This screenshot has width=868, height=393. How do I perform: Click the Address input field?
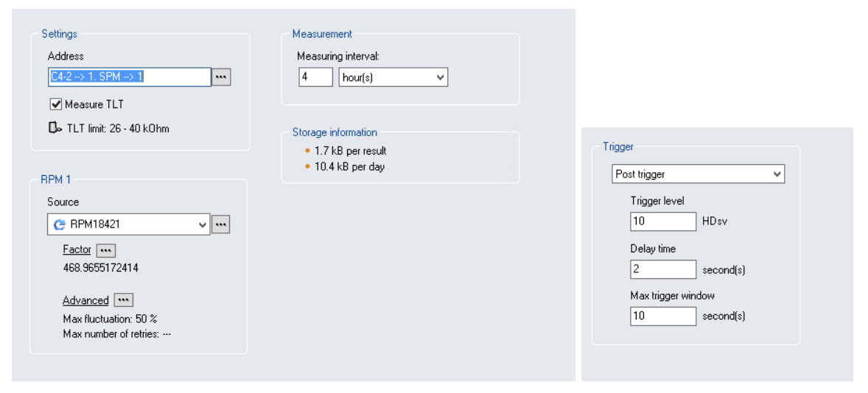(129, 77)
